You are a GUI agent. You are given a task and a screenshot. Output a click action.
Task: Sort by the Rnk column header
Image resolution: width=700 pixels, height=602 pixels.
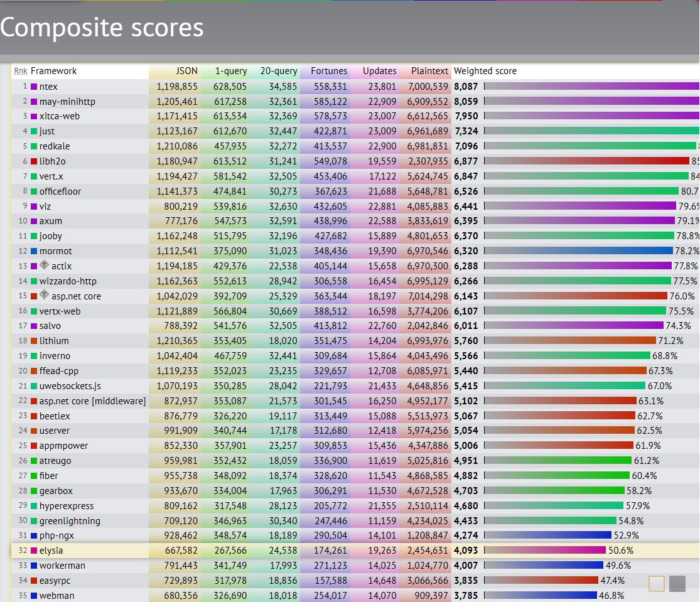pyautogui.click(x=21, y=71)
